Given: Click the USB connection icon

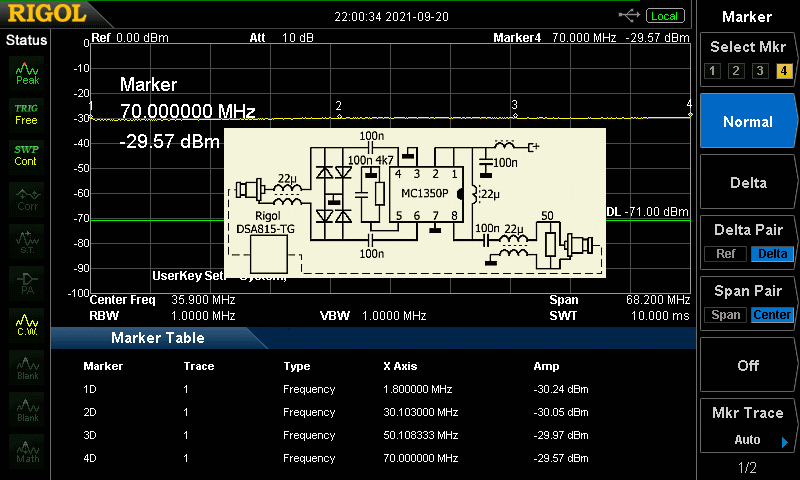Looking at the screenshot, I should click(x=630, y=15).
